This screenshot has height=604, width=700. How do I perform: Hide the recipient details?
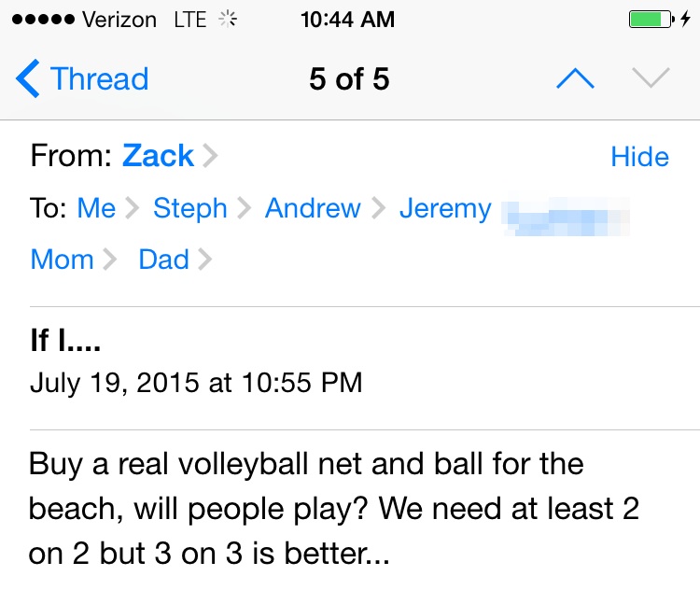click(639, 157)
